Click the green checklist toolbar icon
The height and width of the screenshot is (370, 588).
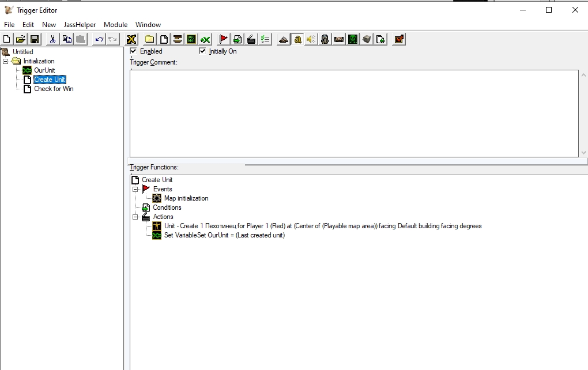coord(265,39)
